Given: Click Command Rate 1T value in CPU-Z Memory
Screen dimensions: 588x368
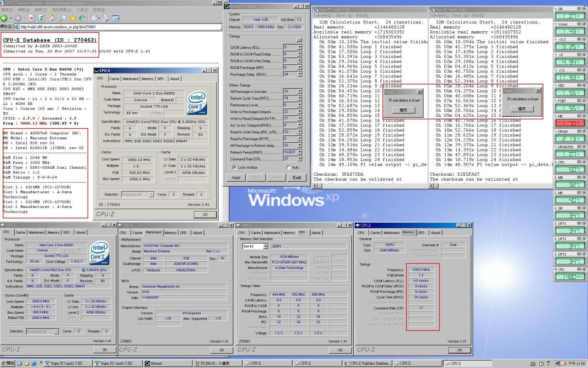Looking at the screenshot, I should [421, 308].
